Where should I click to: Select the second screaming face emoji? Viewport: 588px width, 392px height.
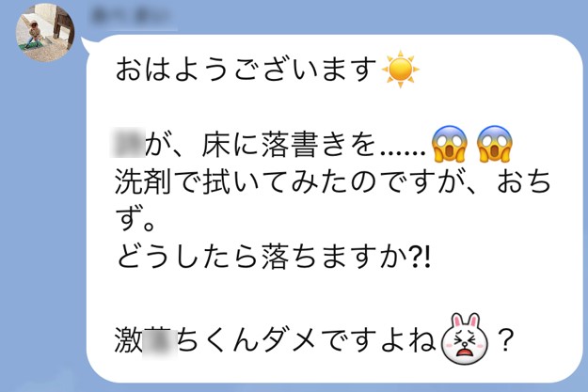(495, 144)
